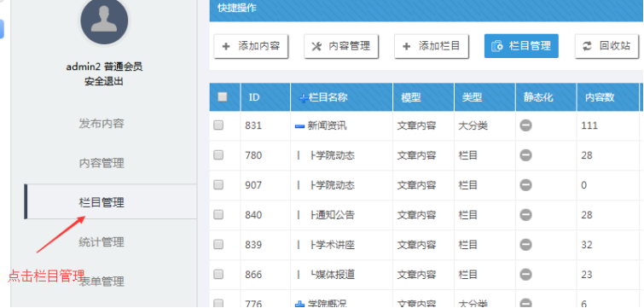Select 统计管理 in the sidebar menu
This screenshot has width=644, height=308.
102,242
